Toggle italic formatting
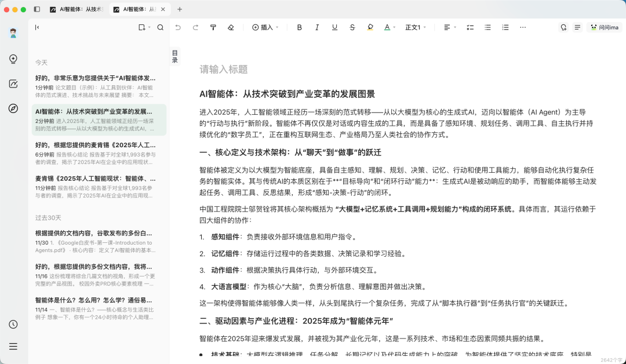The height and width of the screenshot is (364, 626). tap(316, 27)
